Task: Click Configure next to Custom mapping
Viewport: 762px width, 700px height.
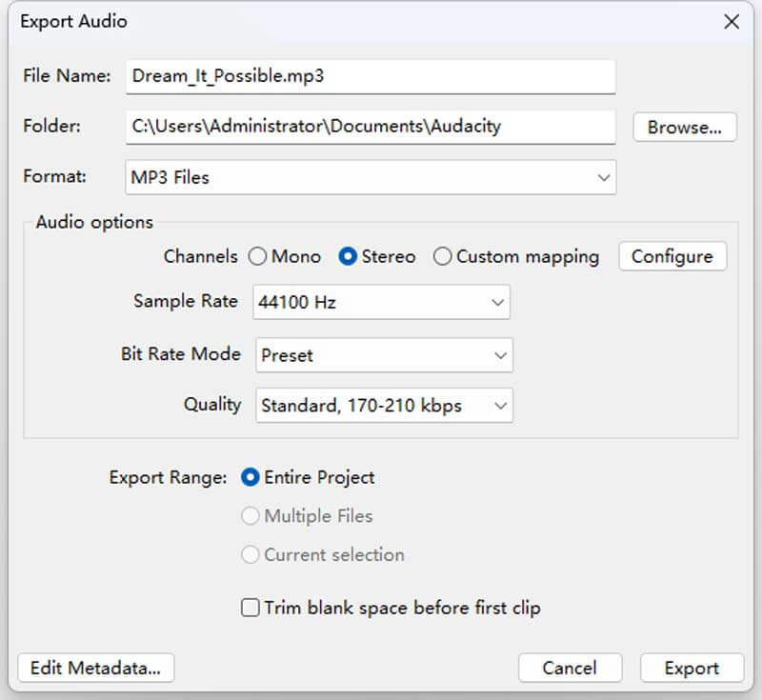Action: tap(672, 256)
